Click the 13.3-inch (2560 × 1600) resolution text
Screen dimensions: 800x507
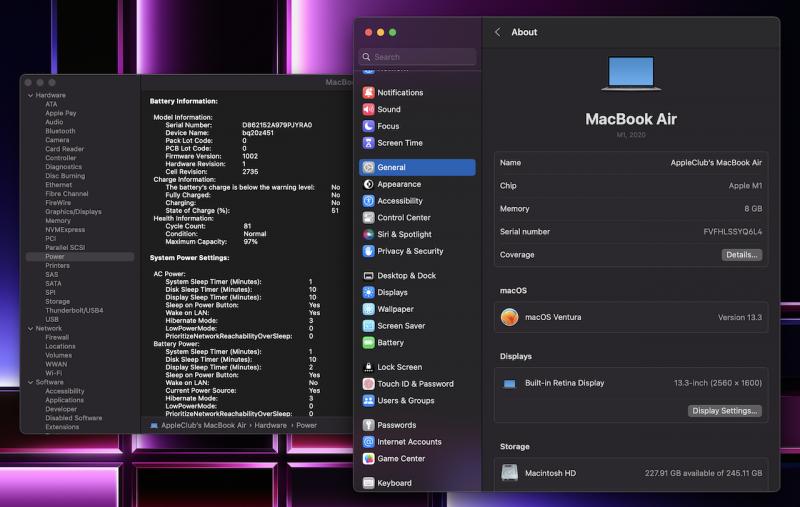tap(718, 383)
